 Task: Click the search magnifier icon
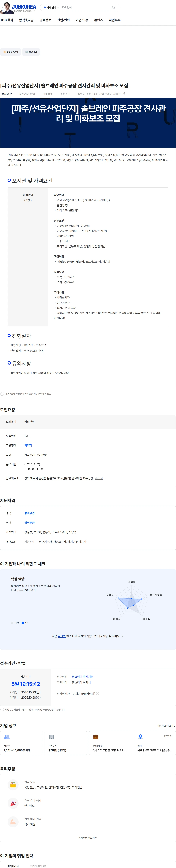coord(114,7)
